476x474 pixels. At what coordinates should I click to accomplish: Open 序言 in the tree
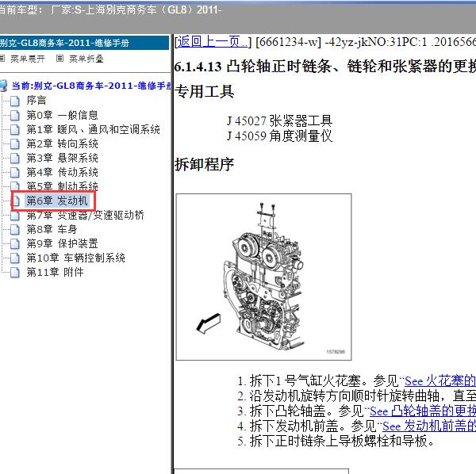[36, 100]
